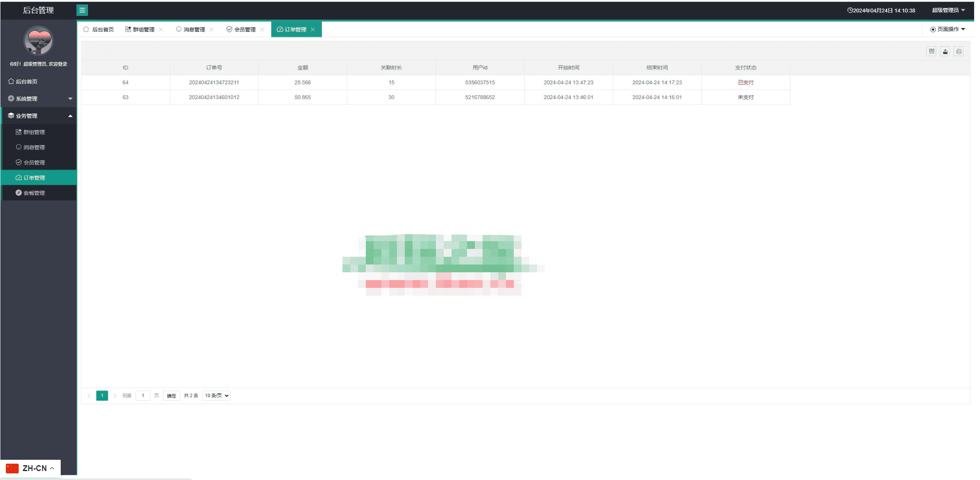Viewport: 980px width, 480px height.
Task: Close the 群组管理 tab
Action: pyautogui.click(x=161, y=30)
